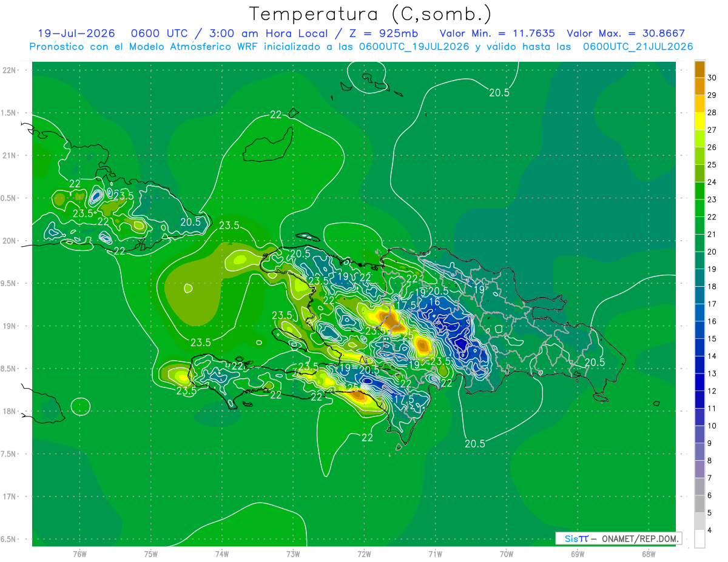Click the "17N" latitude axis label
The image size is (728, 562).
coord(9,497)
